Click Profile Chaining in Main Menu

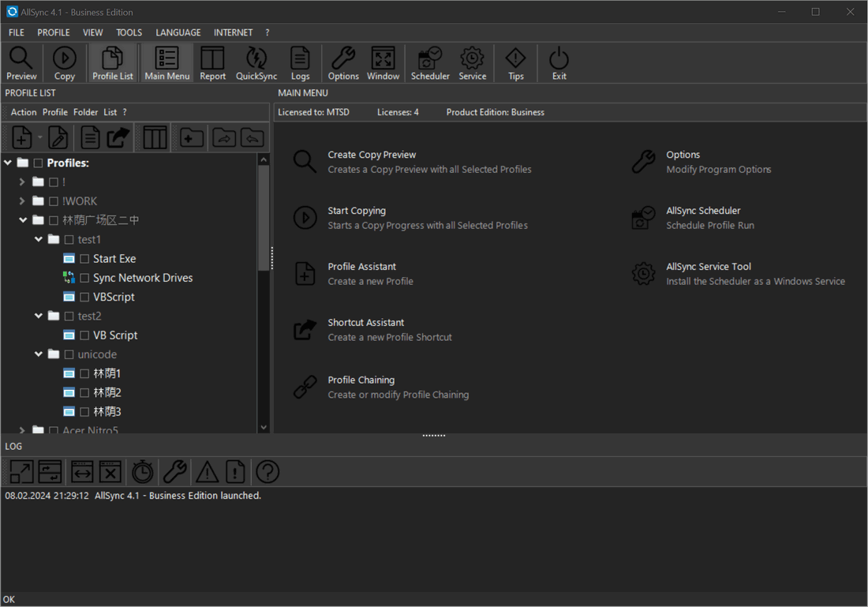point(361,380)
